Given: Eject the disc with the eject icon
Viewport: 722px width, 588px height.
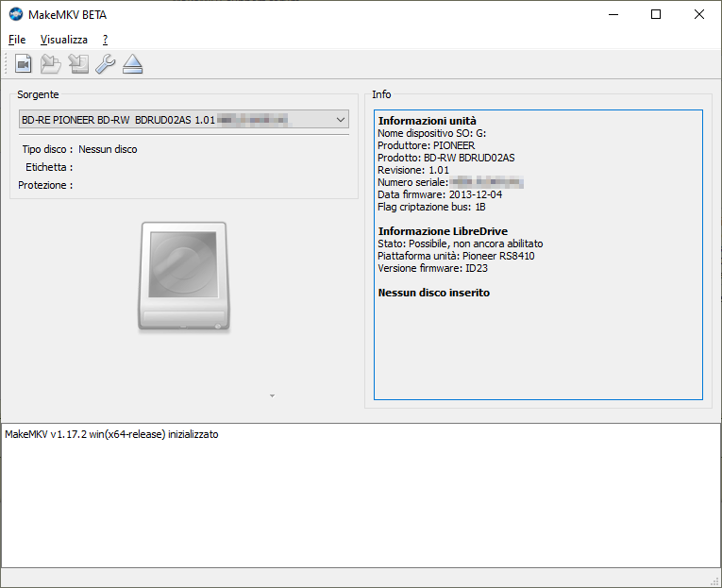Looking at the screenshot, I should click(x=133, y=63).
